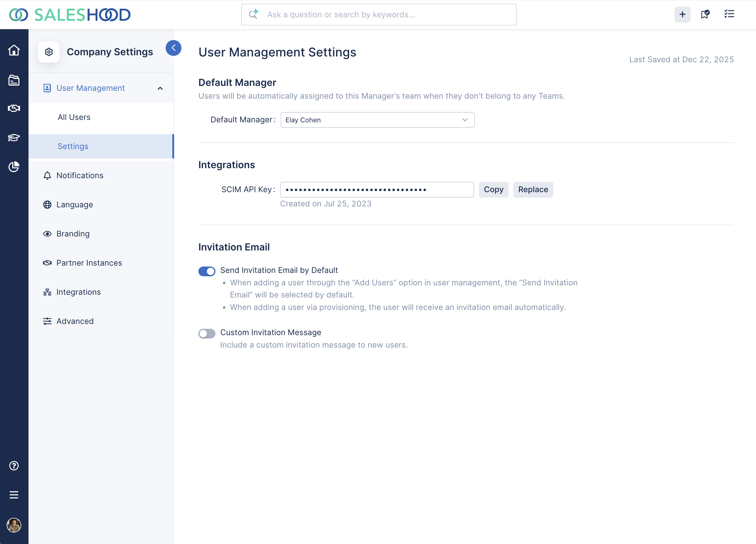This screenshot has height=544, width=756.
Task: Disable Send Invitation Email by Default
Action: pos(207,271)
